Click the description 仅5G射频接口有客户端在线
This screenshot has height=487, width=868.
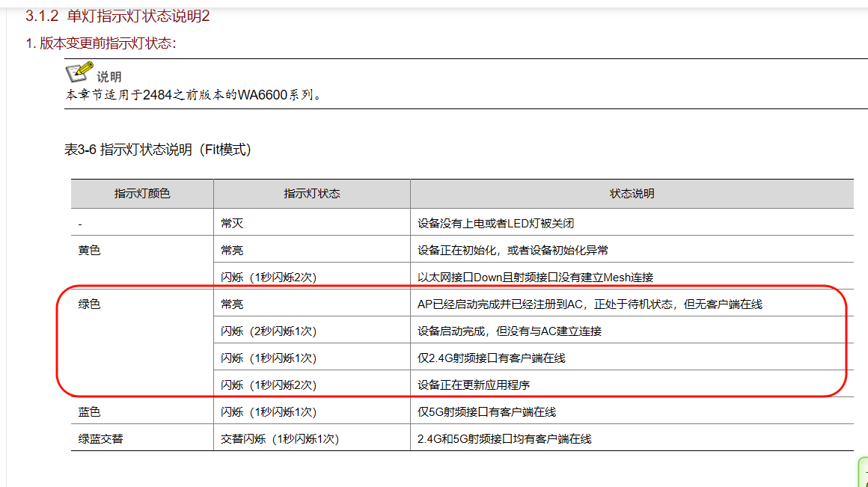pyautogui.click(x=486, y=412)
